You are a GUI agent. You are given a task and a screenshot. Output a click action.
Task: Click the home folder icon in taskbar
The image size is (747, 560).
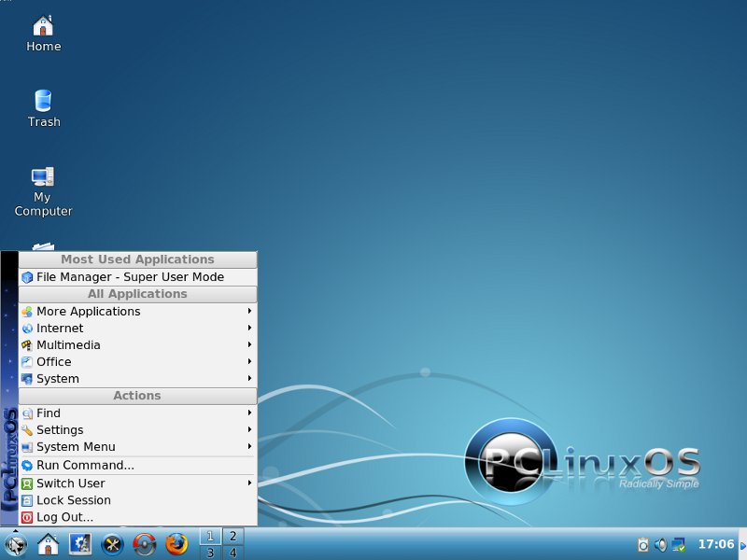[x=48, y=544]
